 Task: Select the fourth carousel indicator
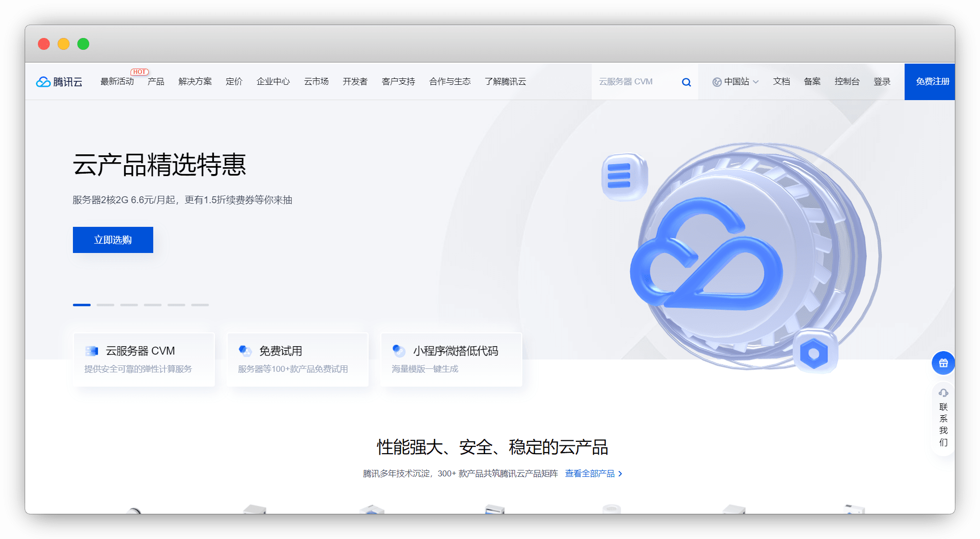point(153,305)
